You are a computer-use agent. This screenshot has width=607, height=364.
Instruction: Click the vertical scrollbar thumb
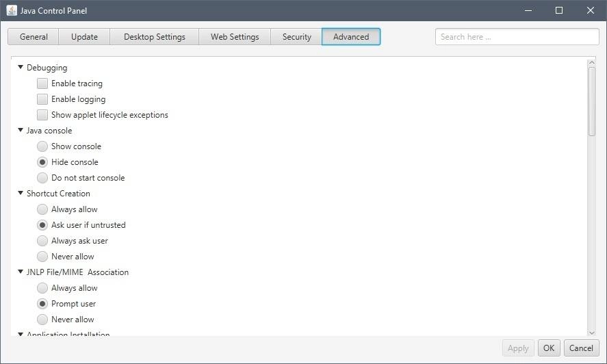(x=591, y=101)
